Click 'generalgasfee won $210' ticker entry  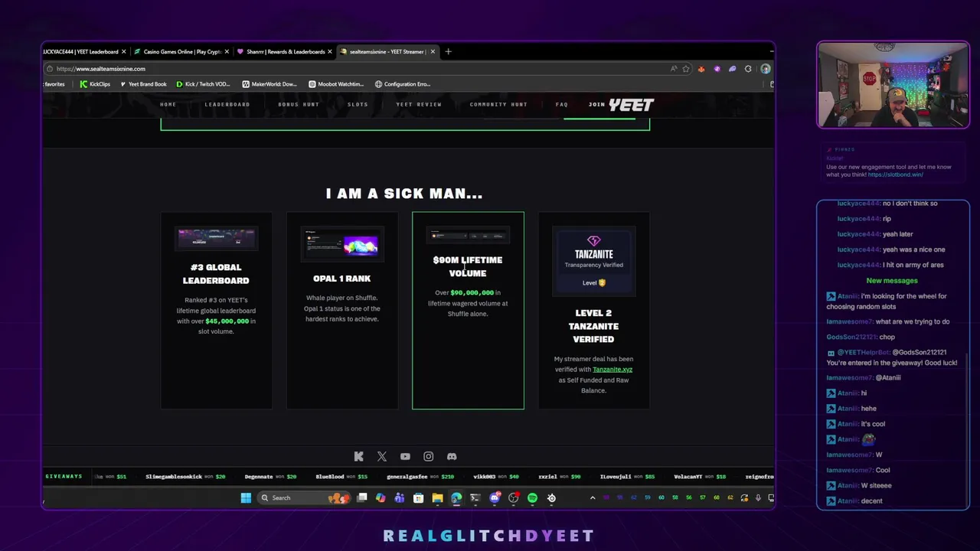420,477
